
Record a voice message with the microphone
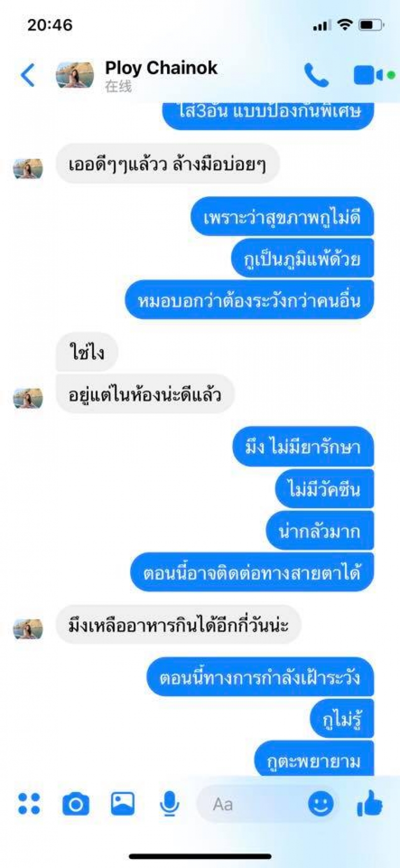[169, 804]
